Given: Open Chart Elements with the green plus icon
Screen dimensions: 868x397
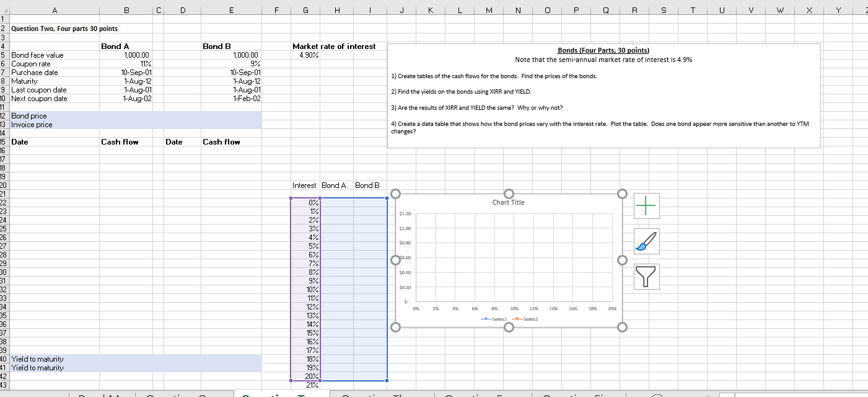Looking at the screenshot, I should (646, 205).
